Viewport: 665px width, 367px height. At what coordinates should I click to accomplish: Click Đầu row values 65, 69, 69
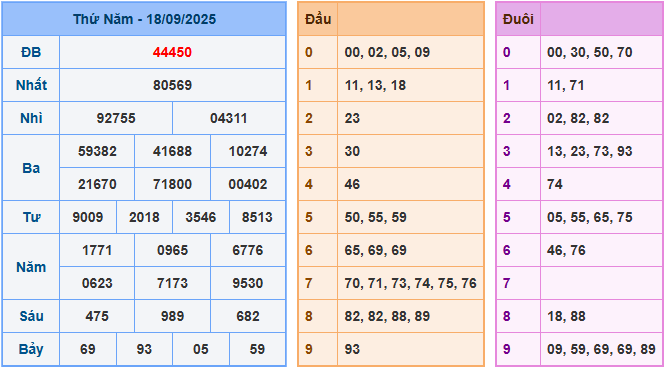[x=375, y=250]
